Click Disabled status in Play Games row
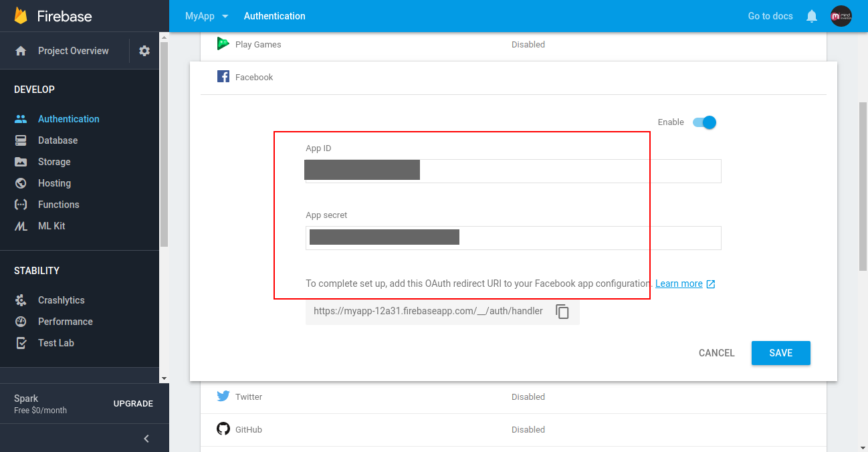 pyautogui.click(x=528, y=44)
